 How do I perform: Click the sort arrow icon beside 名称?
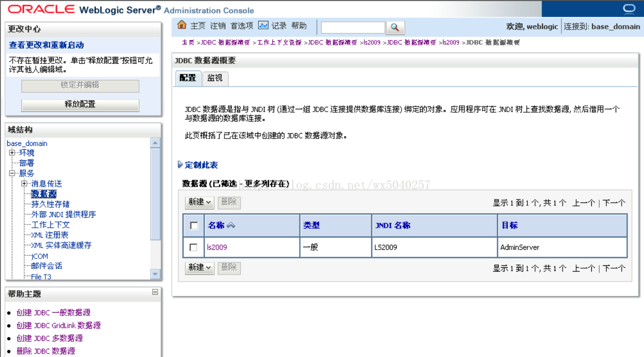231,225
